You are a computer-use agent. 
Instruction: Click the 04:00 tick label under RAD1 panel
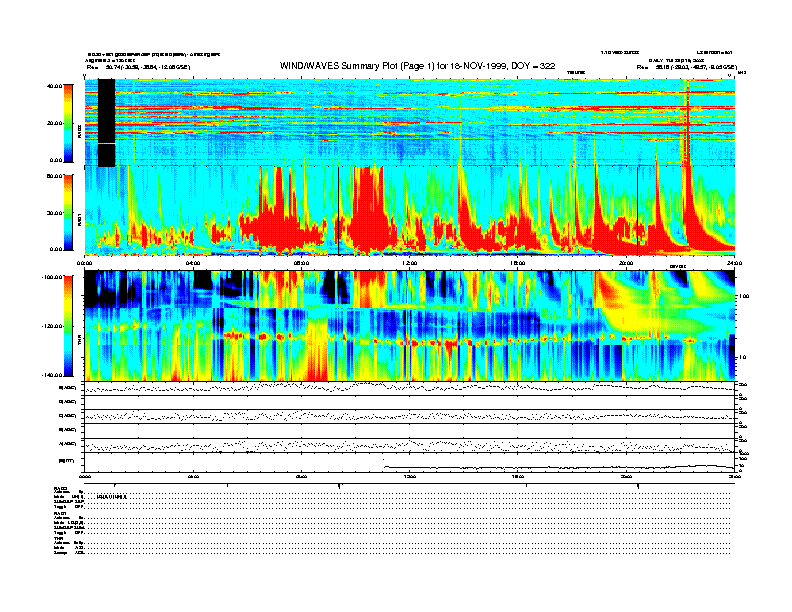(193, 263)
